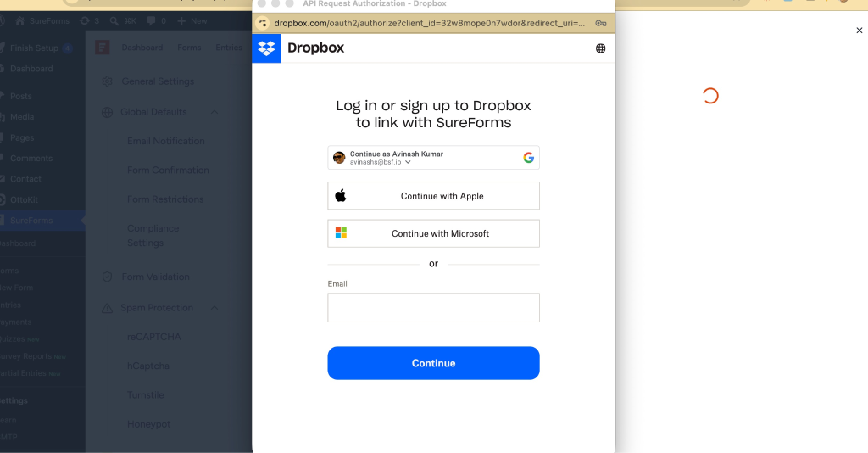Open Form Validation section
The width and height of the screenshot is (868, 453).
click(156, 277)
